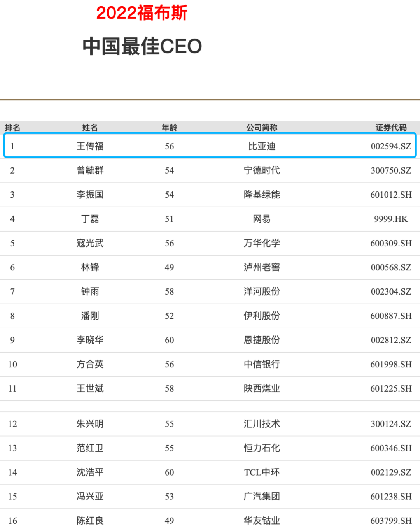Screen dimensions: 420x532
Task: Click stock code 600346.SH
Action: (391, 448)
